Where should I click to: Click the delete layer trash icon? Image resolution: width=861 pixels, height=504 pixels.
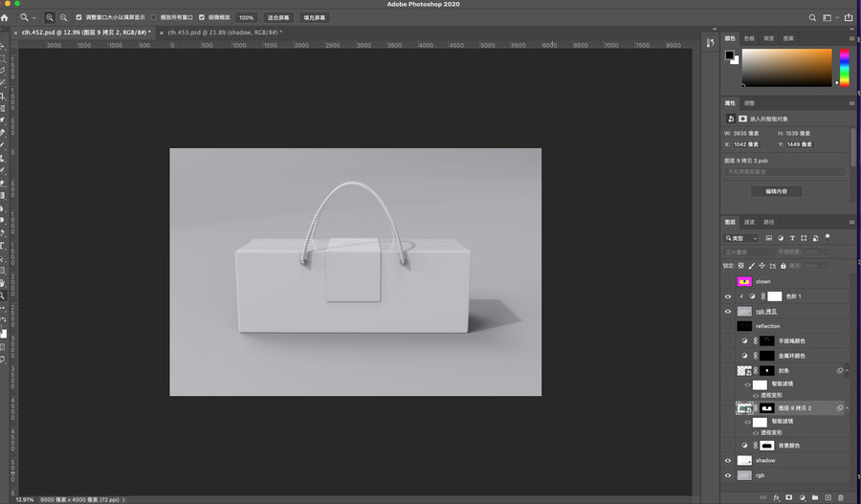[841, 497]
